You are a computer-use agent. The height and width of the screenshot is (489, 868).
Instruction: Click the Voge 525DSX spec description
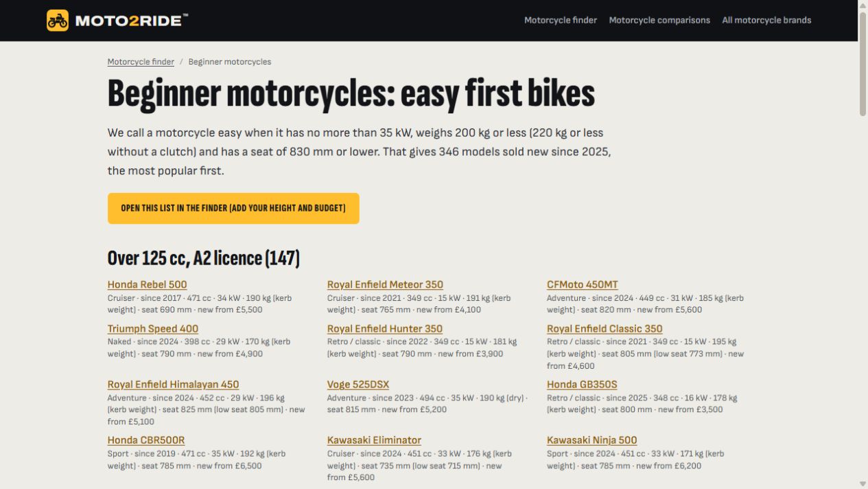[x=427, y=404]
